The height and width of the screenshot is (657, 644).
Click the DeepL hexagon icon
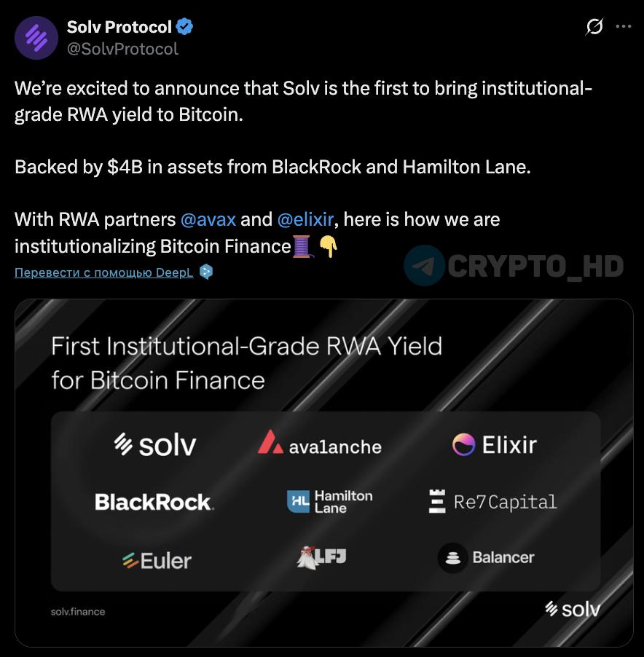(205, 272)
